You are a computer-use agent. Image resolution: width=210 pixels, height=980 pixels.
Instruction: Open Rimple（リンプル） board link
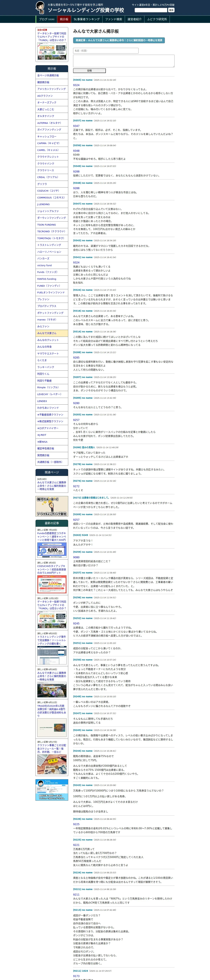click(x=52, y=387)
